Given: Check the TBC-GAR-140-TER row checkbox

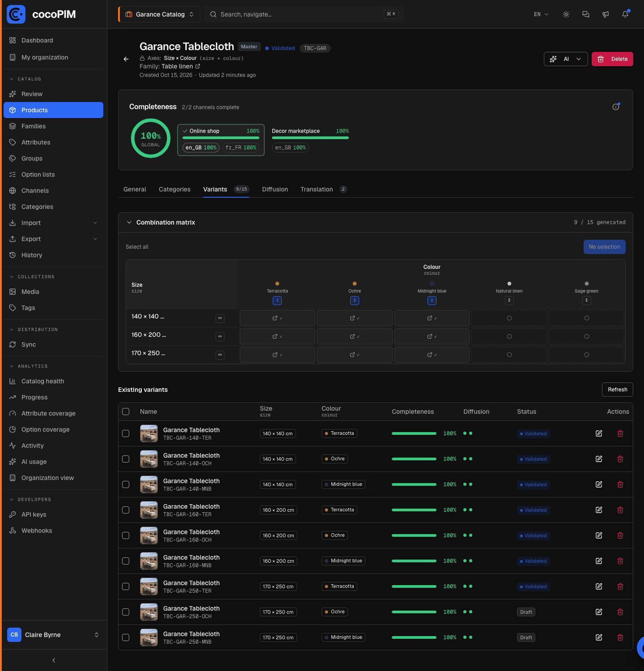Looking at the screenshot, I should (126, 433).
